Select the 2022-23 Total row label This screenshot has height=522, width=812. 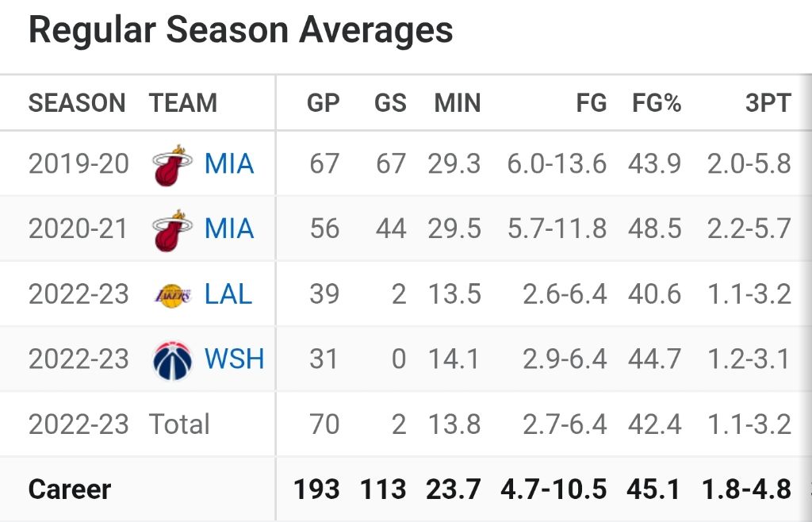179,424
